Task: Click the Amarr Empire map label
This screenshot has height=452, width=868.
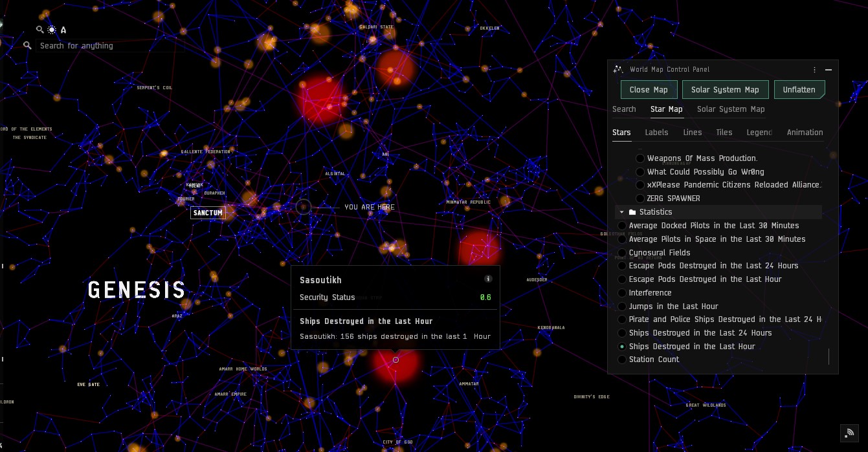Action: click(x=230, y=394)
